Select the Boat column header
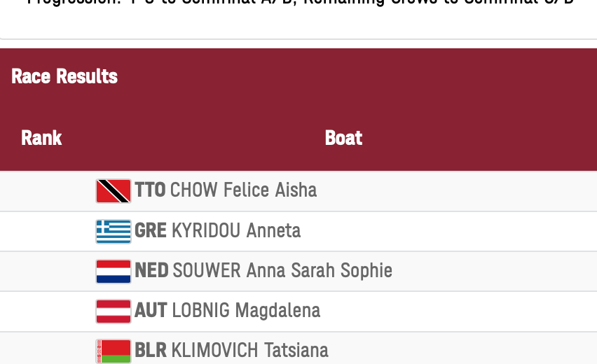 pos(343,138)
